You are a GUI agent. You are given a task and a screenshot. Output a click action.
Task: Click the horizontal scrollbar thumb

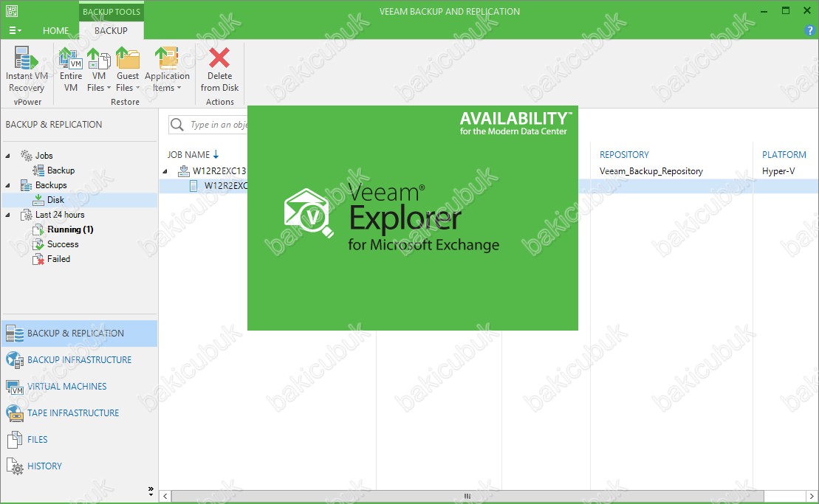[x=467, y=496]
